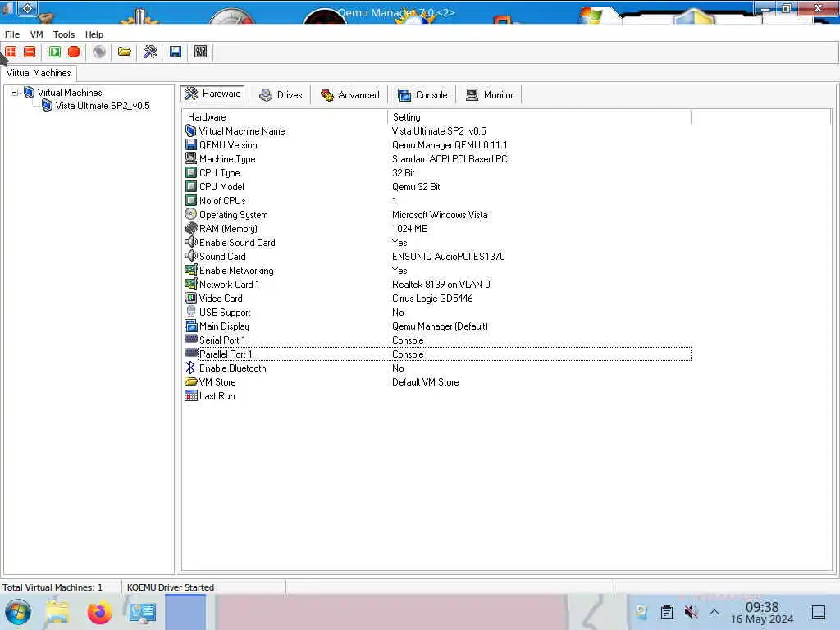The height and width of the screenshot is (630, 840).
Task: Click the No of CPUs chip icon
Action: pyautogui.click(x=190, y=200)
